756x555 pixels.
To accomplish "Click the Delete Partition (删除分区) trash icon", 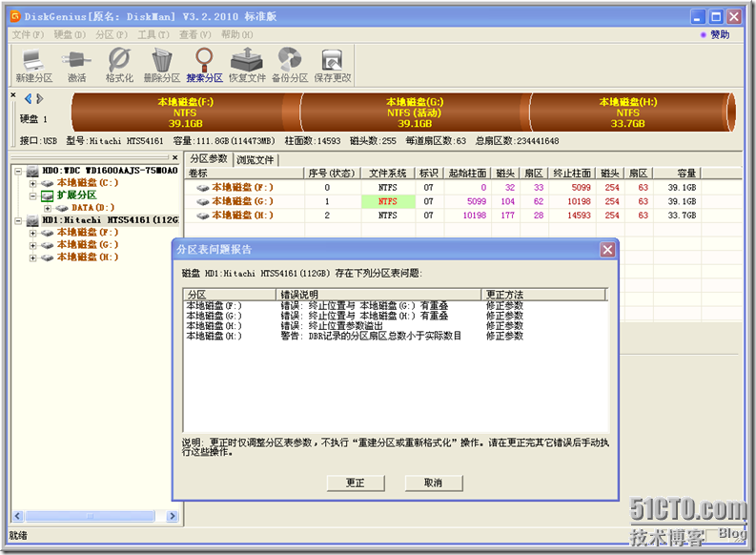I will (x=161, y=66).
